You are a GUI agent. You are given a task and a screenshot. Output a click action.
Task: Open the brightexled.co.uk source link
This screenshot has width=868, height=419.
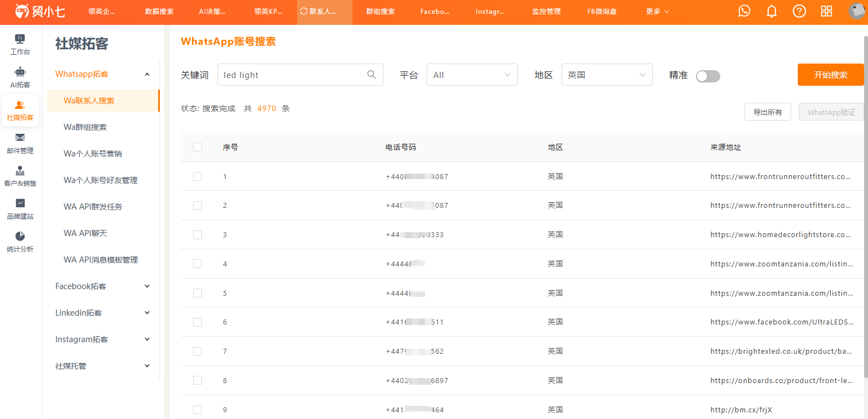tap(781, 351)
